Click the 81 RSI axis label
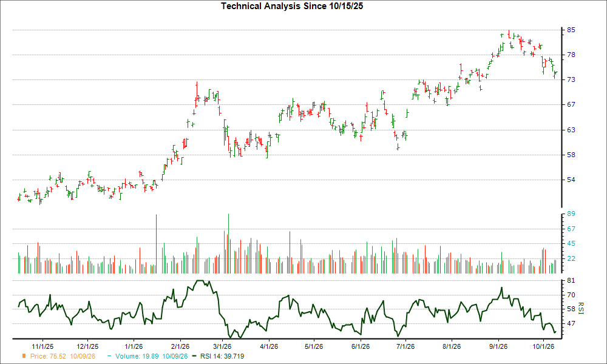 (571, 280)
